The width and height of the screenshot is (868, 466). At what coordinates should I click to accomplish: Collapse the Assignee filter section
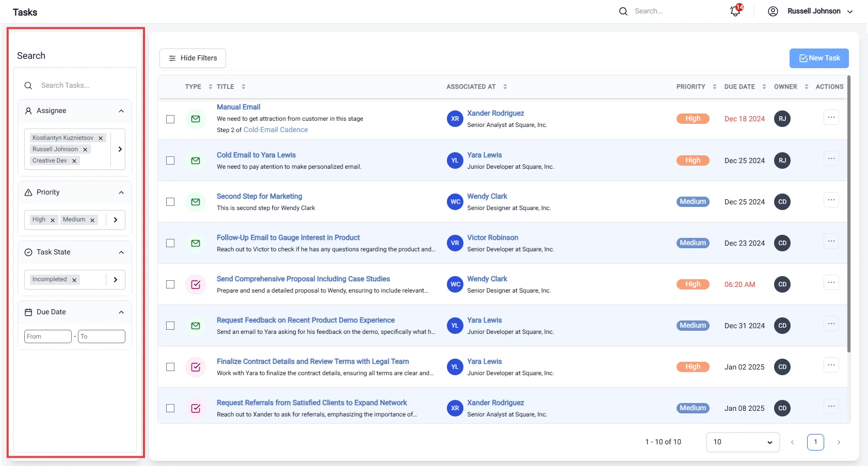(x=121, y=111)
